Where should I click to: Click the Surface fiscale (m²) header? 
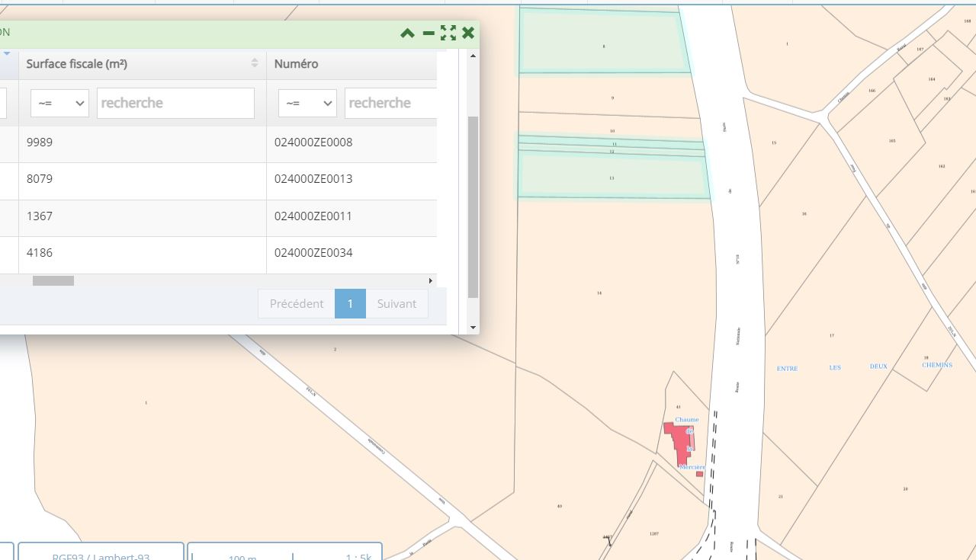76,64
